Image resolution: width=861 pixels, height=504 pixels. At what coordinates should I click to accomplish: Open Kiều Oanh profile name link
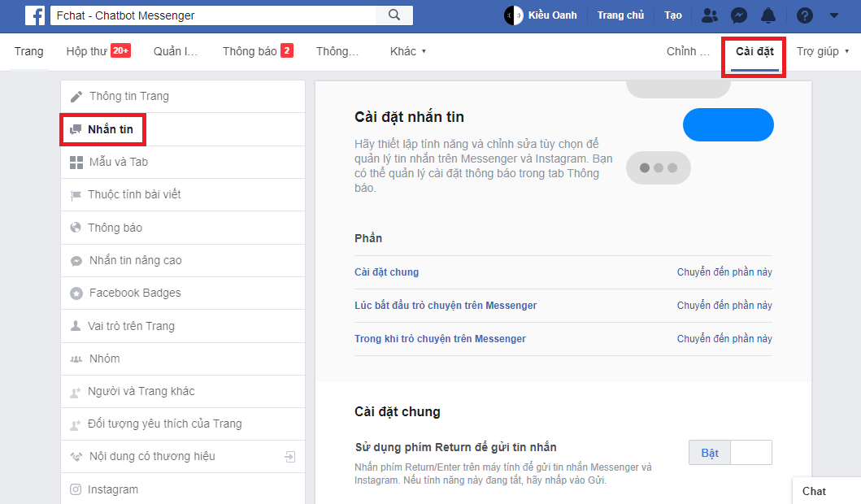point(552,15)
